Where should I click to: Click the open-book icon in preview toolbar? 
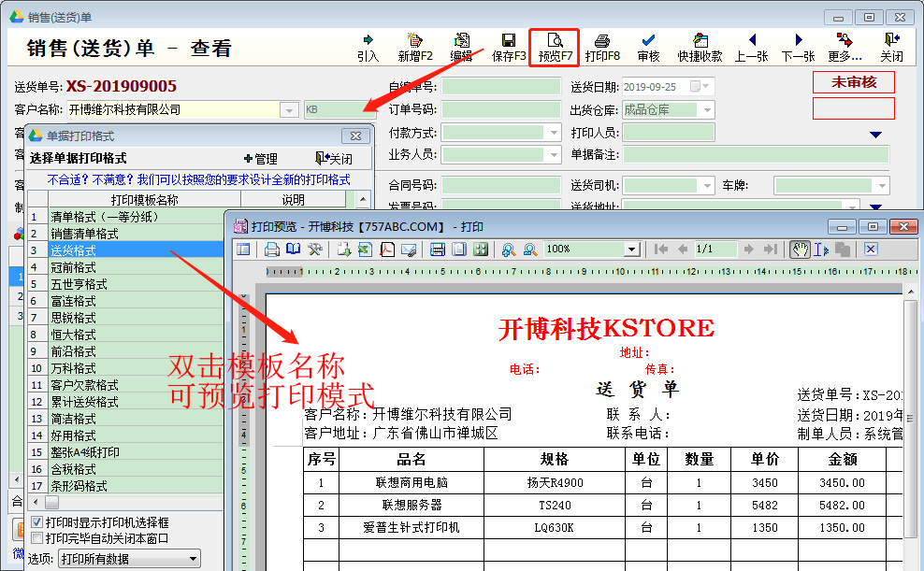tap(293, 249)
